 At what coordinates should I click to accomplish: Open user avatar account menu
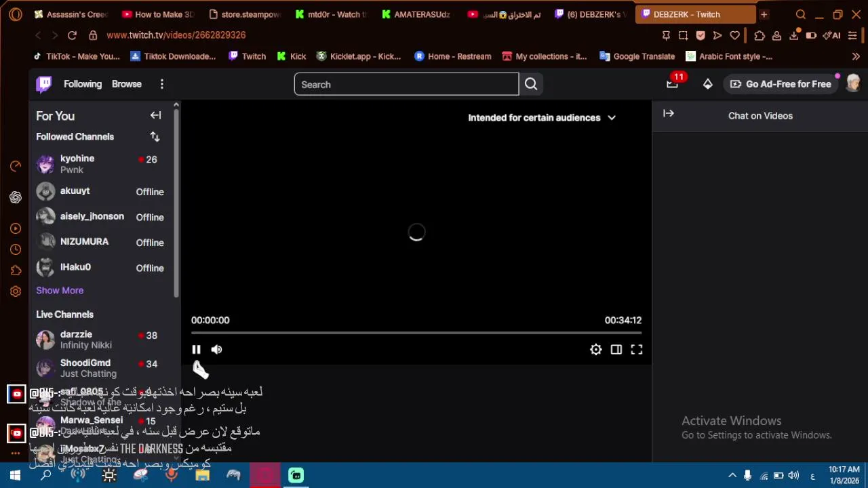coord(853,83)
